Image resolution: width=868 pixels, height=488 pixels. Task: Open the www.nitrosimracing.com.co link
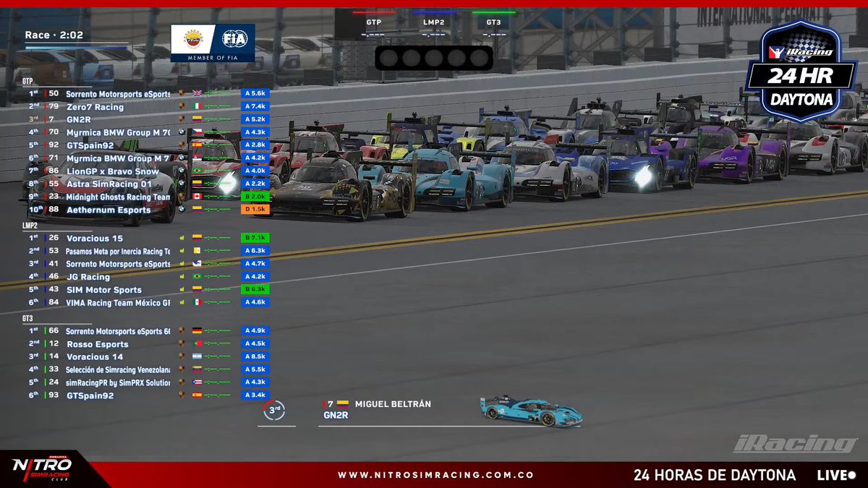435,475
